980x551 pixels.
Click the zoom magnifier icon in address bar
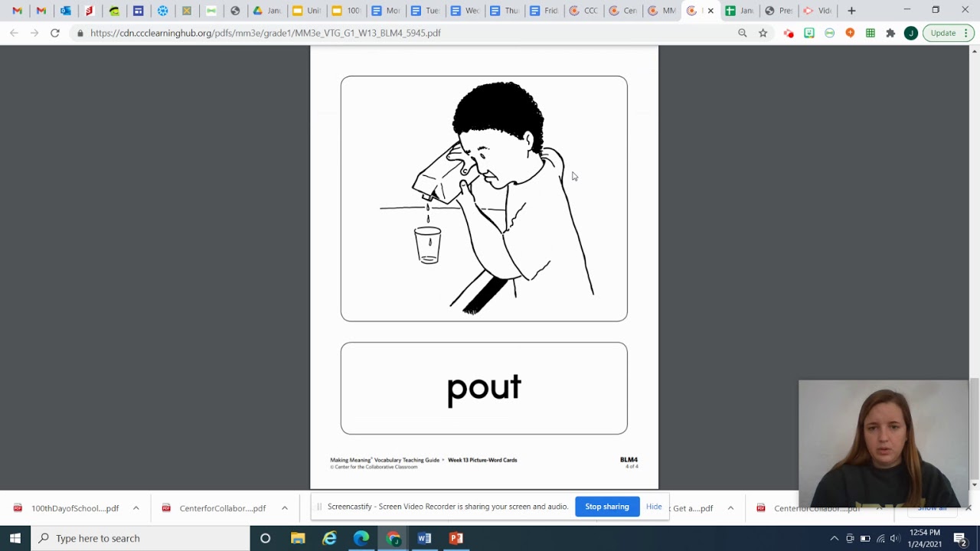[x=743, y=33]
